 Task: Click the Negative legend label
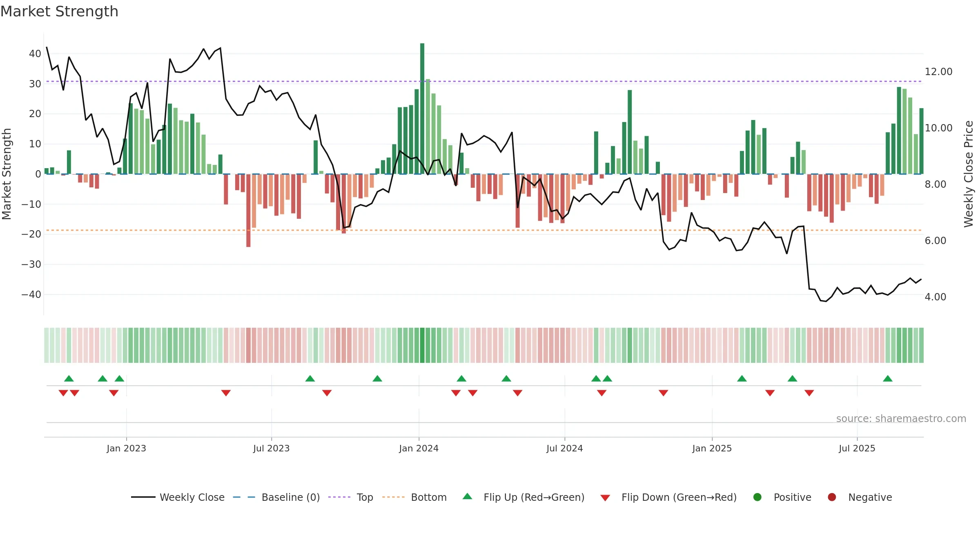point(870,497)
